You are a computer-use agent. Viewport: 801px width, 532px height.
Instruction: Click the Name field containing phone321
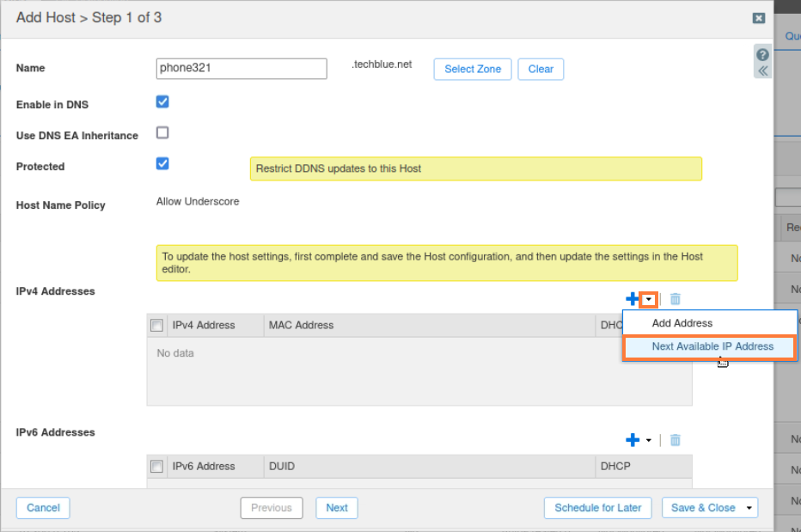pos(242,69)
